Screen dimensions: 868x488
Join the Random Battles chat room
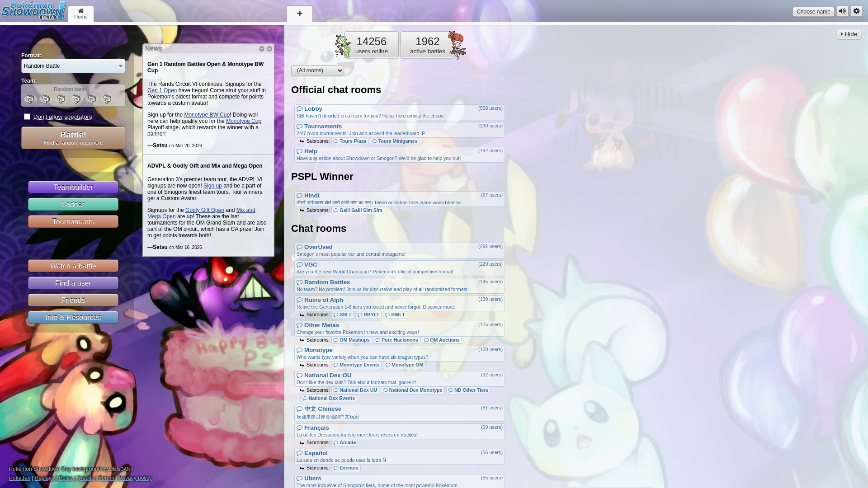point(400,286)
